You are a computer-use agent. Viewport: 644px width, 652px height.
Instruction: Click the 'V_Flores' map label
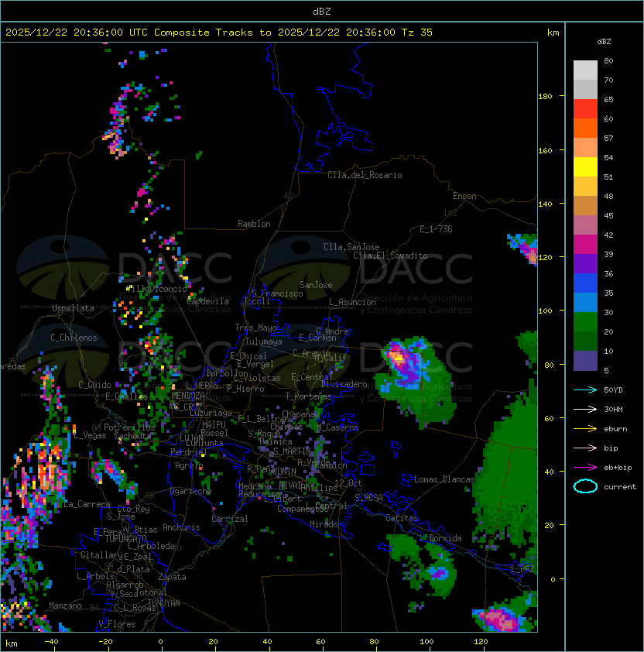117,624
